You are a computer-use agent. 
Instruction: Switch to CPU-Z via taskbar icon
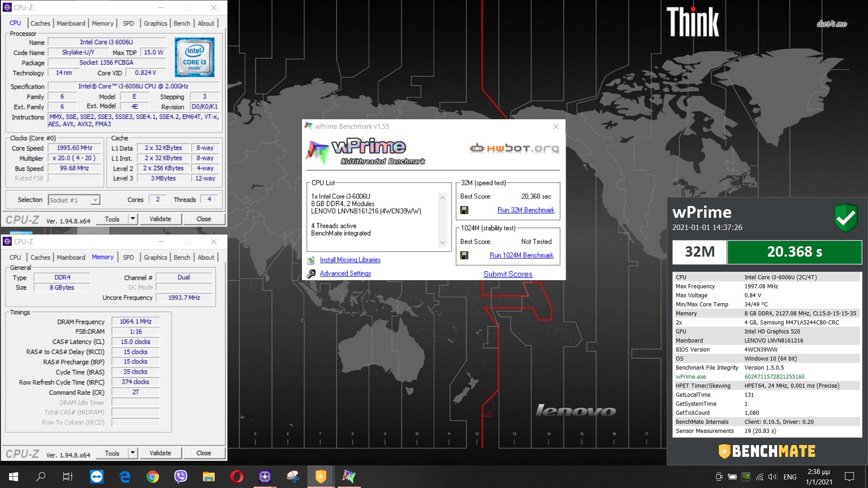pyautogui.click(x=264, y=477)
